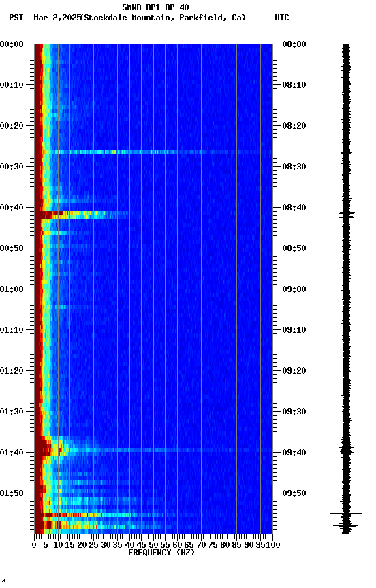
Task: Click the 50 Hz frequency tick label
Action: [153, 545]
